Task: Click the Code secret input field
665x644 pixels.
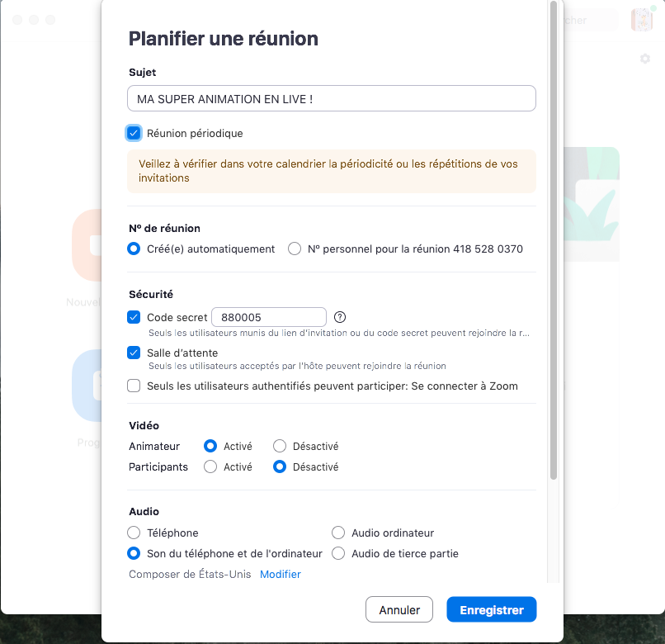Action: 269,317
